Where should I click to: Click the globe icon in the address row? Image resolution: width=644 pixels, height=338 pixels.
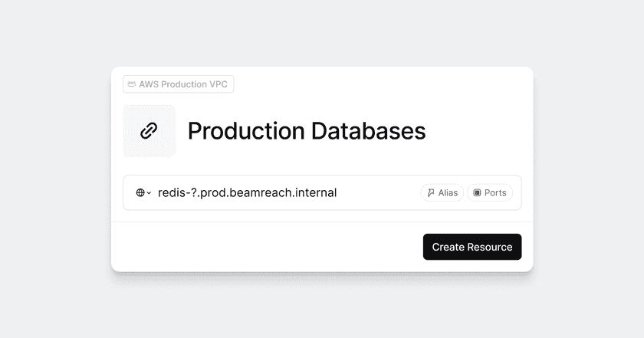point(140,193)
